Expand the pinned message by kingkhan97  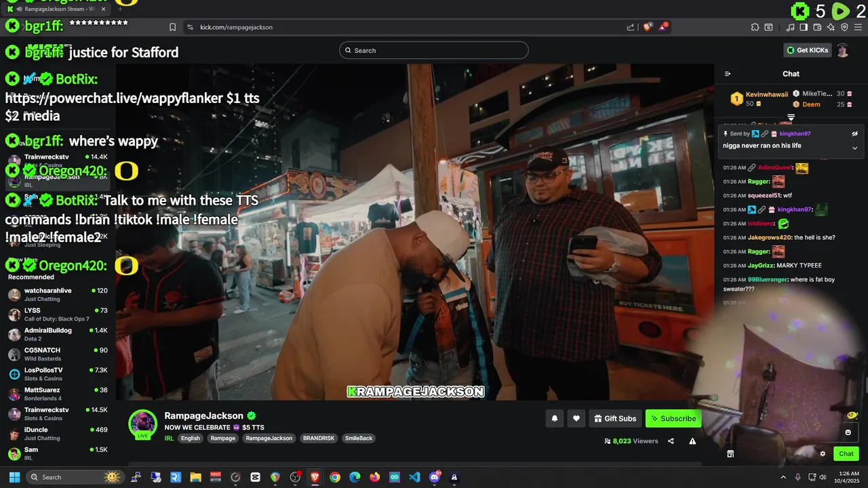[854, 148]
